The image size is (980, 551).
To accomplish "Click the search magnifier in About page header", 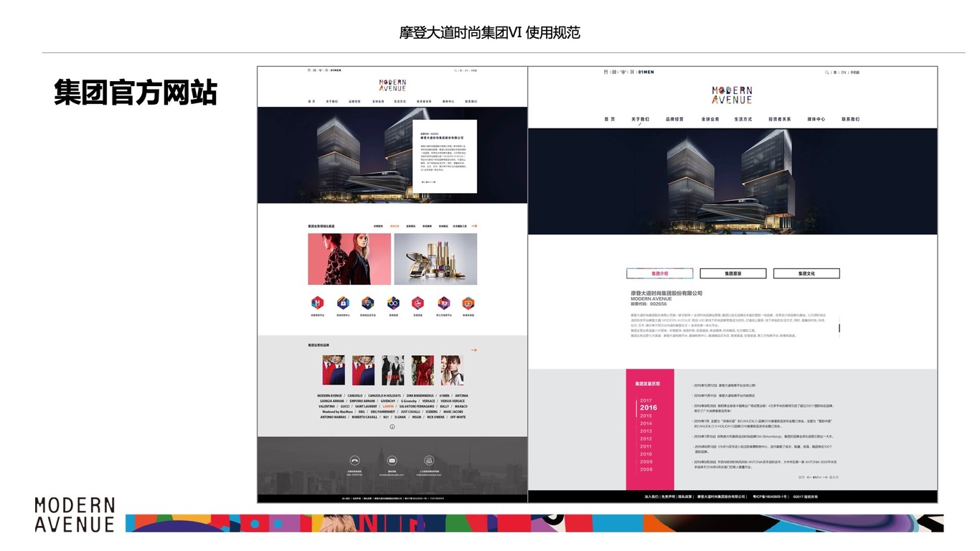I will point(827,72).
